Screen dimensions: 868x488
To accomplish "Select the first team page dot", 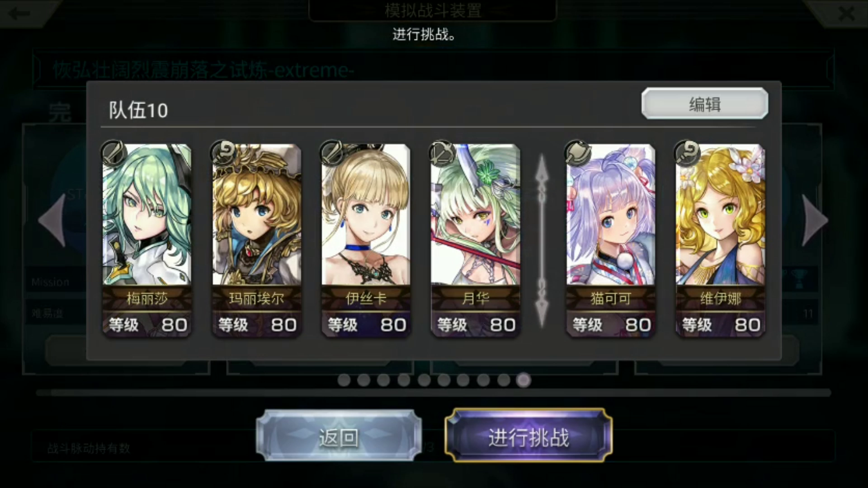I will (344, 380).
